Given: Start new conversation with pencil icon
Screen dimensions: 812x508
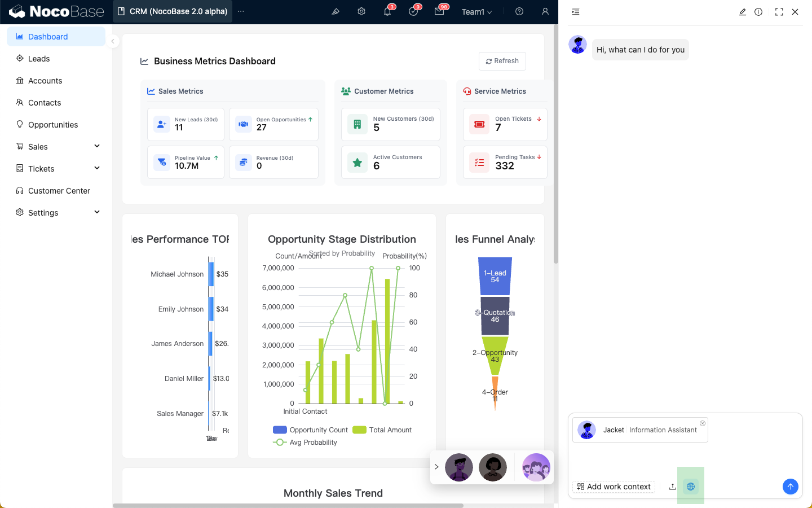Looking at the screenshot, I should pos(743,12).
